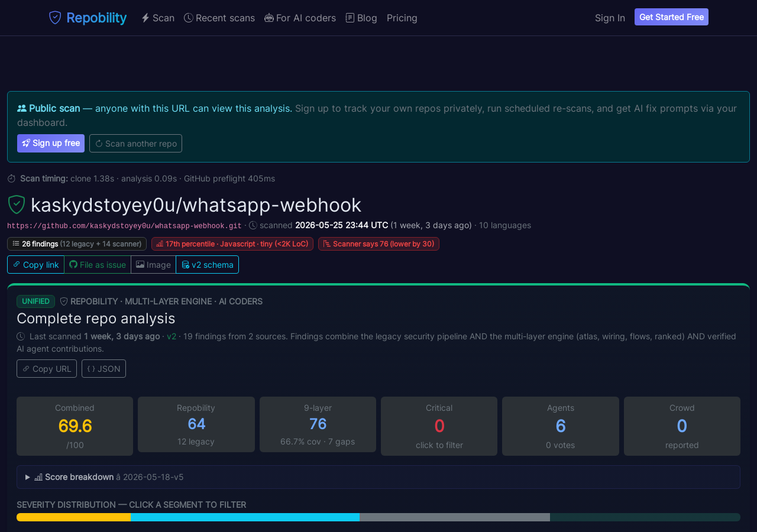Click the green shield icon beside the repo title
757x532 pixels.
coord(16,205)
